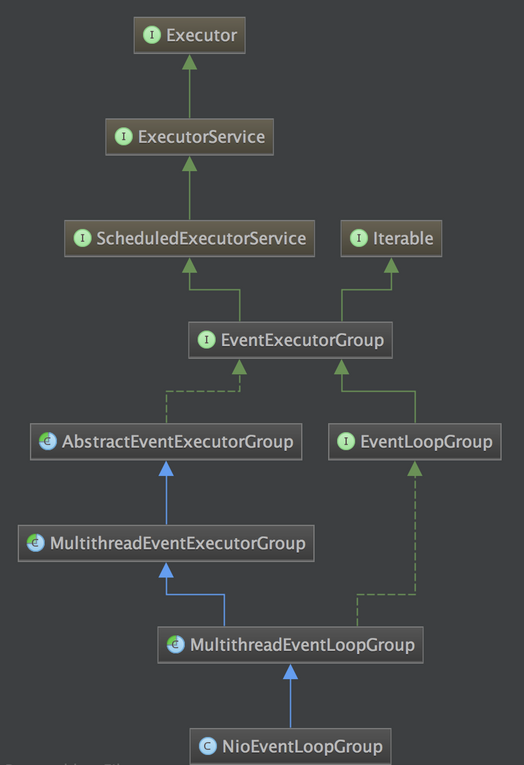Viewport: 524px width, 765px height.
Task: Click the abstract class icon of AbstractEventExecutorGroup
Action: [48, 441]
